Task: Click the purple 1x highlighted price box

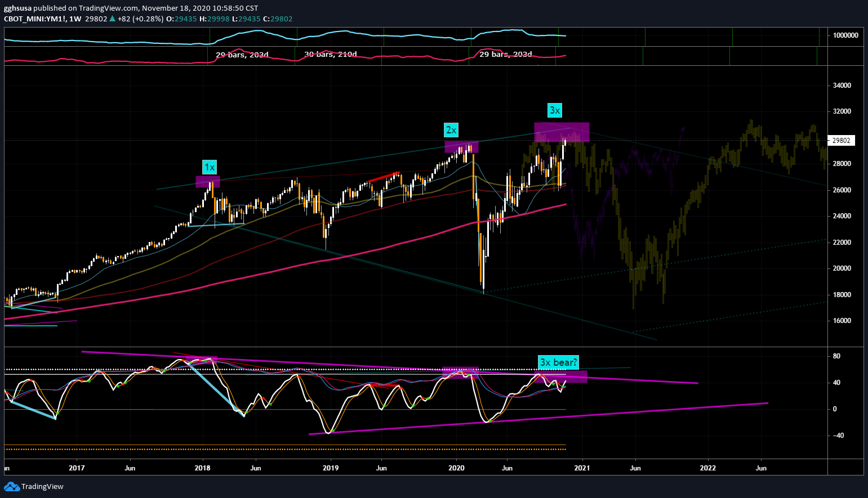Action: pyautogui.click(x=208, y=182)
